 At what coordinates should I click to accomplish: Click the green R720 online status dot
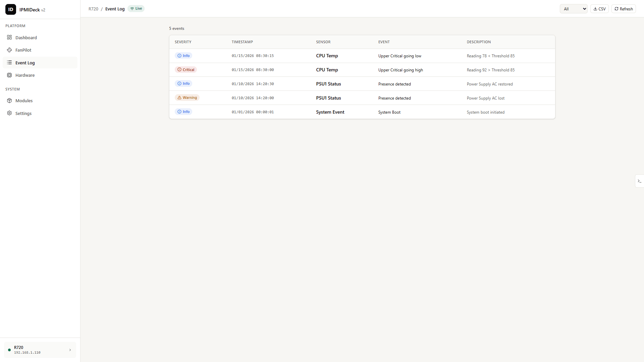pyautogui.click(x=9, y=350)
